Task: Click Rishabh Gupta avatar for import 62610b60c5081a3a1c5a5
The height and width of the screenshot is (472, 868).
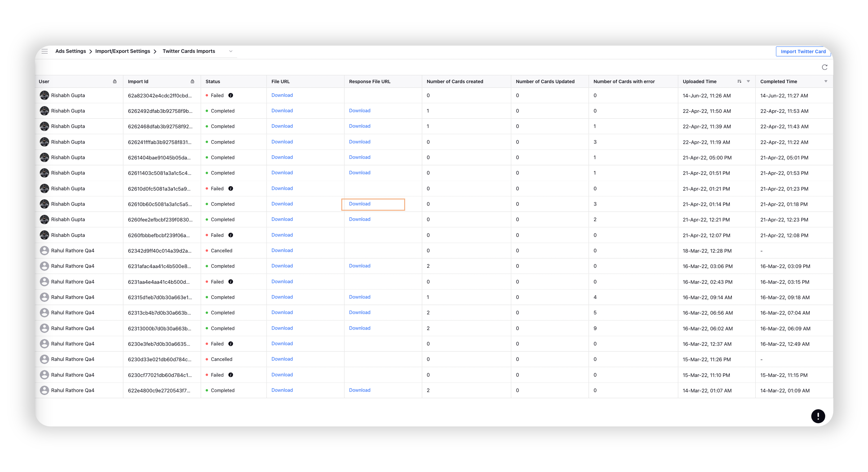Action: pos(44,204)
